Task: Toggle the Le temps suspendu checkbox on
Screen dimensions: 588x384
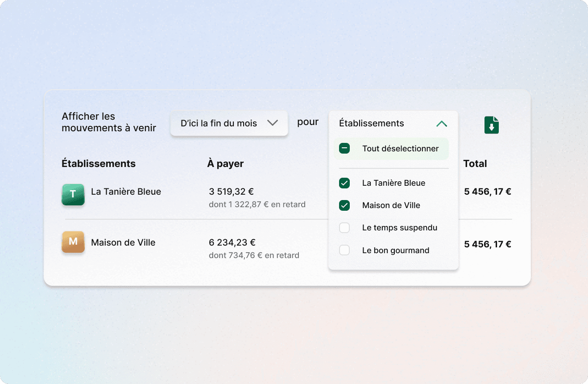Action: coord(344,227)
